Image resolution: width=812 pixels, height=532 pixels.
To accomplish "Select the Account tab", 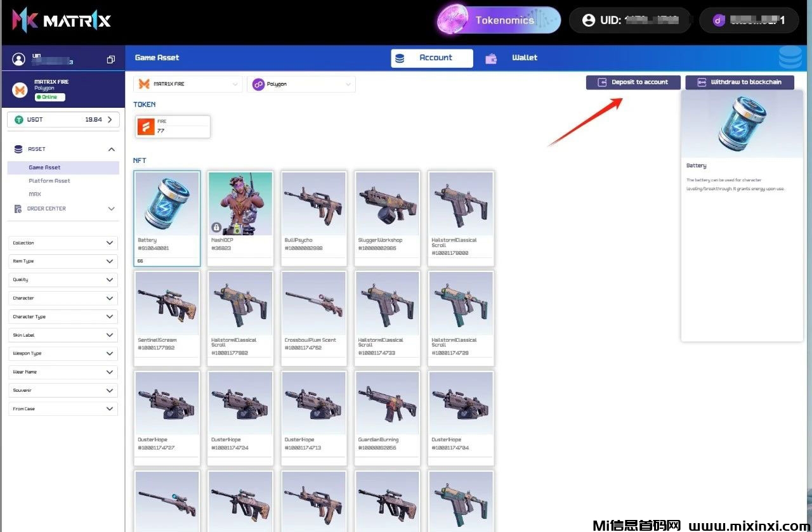I will click(431, 58).
